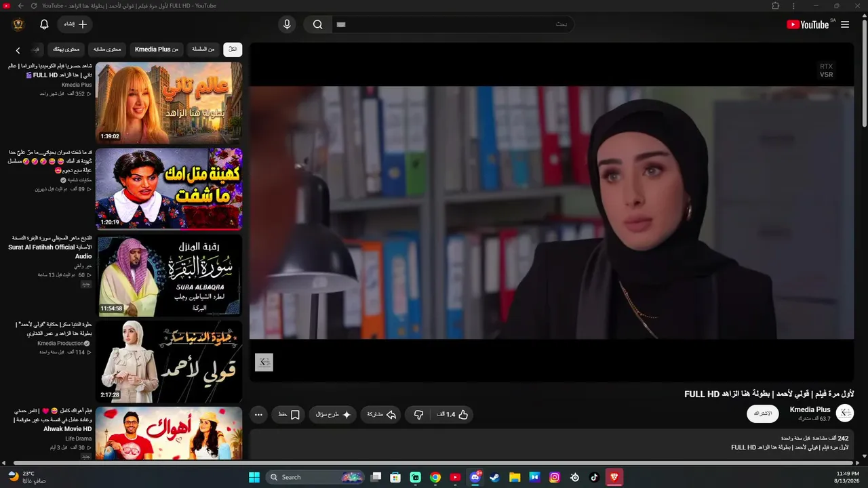Select the من Kmedia Plus filter chip

pyautogui.click(x=157, y=49)
